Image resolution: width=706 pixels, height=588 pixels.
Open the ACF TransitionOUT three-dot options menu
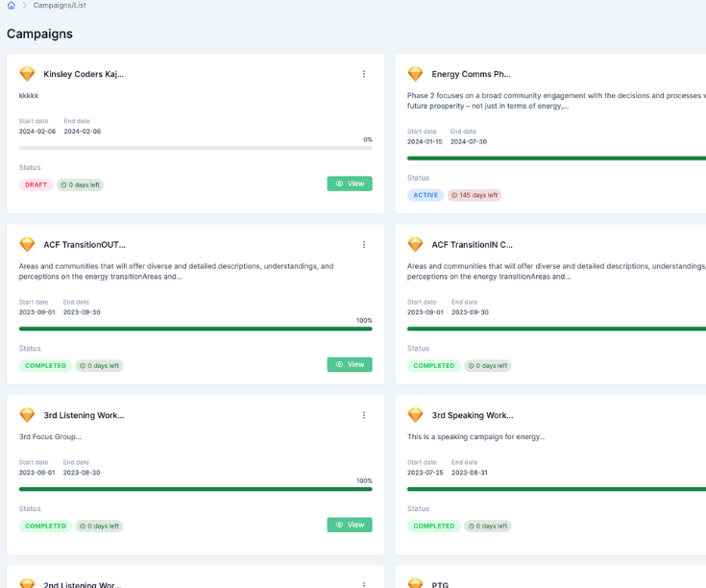pyautogui.click(x=364, y=245)
